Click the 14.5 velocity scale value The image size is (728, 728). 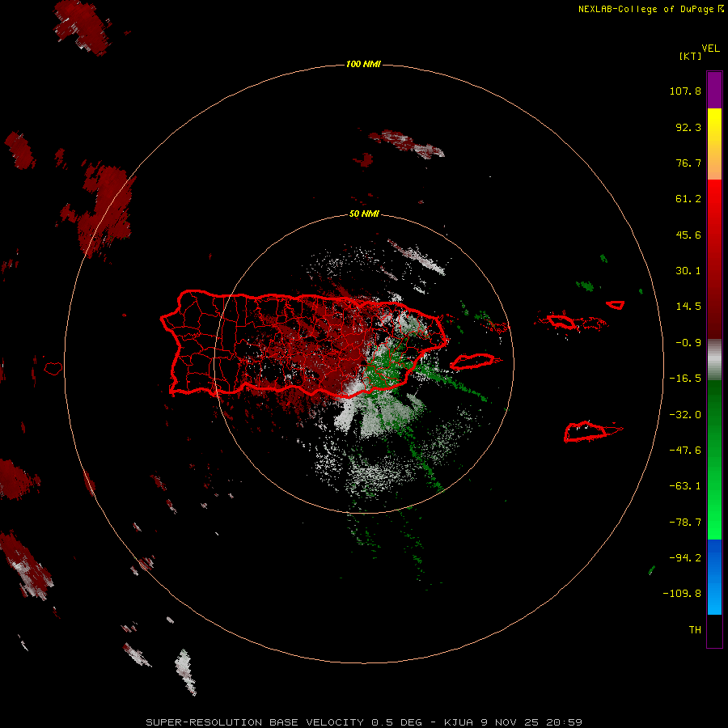coord(688,307)
